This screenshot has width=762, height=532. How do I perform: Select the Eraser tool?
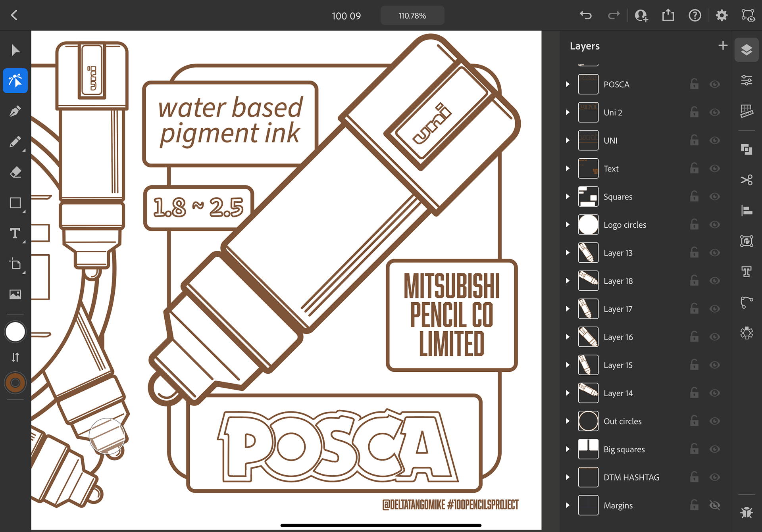(x=15, y=173)
